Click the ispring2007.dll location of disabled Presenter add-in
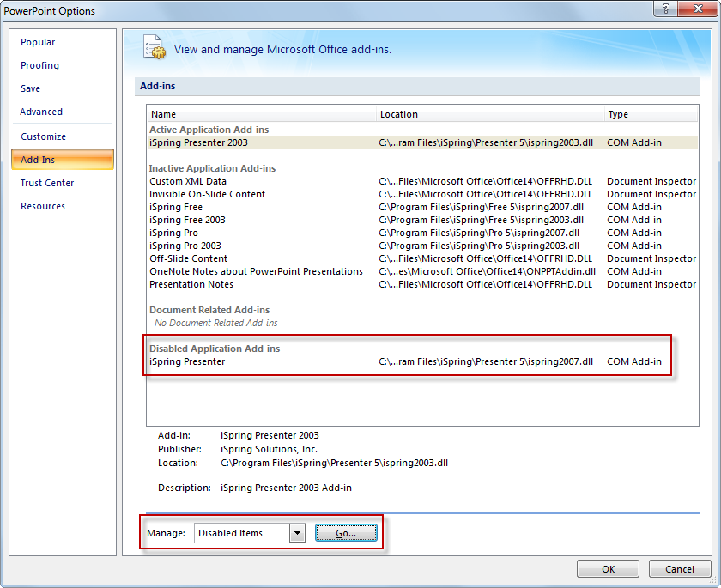This screenshot has width=721, height=588. click(x=486, y=361)
